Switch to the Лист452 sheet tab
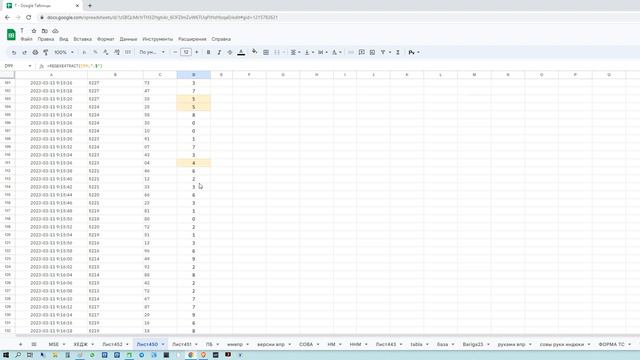Viewport: 640px width, 360px height. coord(112,344)
